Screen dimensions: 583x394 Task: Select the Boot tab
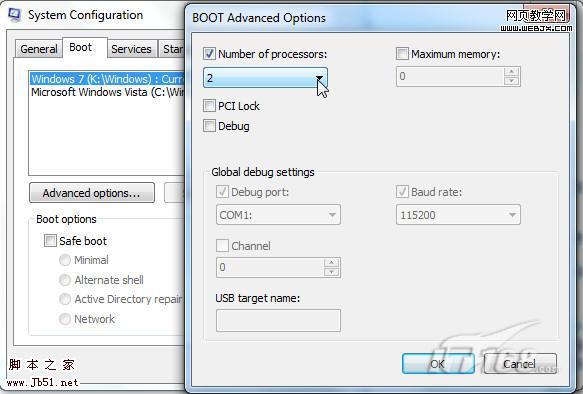[81, 48]
